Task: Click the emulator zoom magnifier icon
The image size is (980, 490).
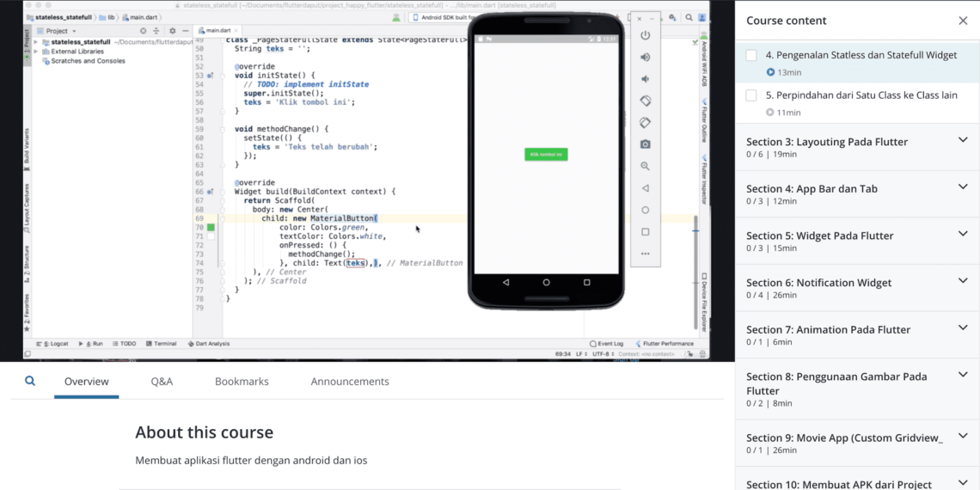Action: [646, 166]
